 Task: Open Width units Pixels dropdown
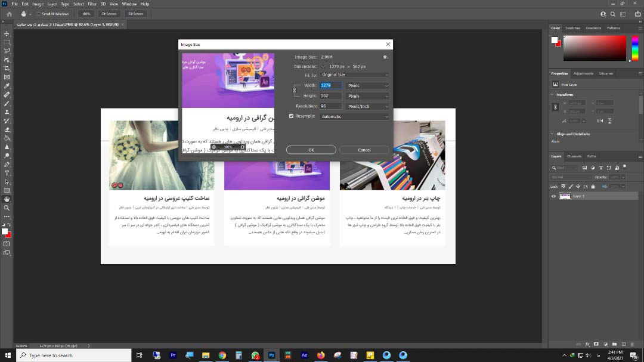pos(367,85)
